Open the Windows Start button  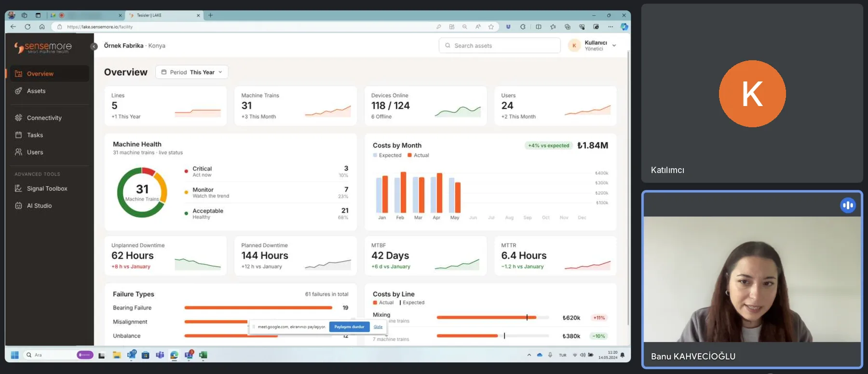coord(14,355)
